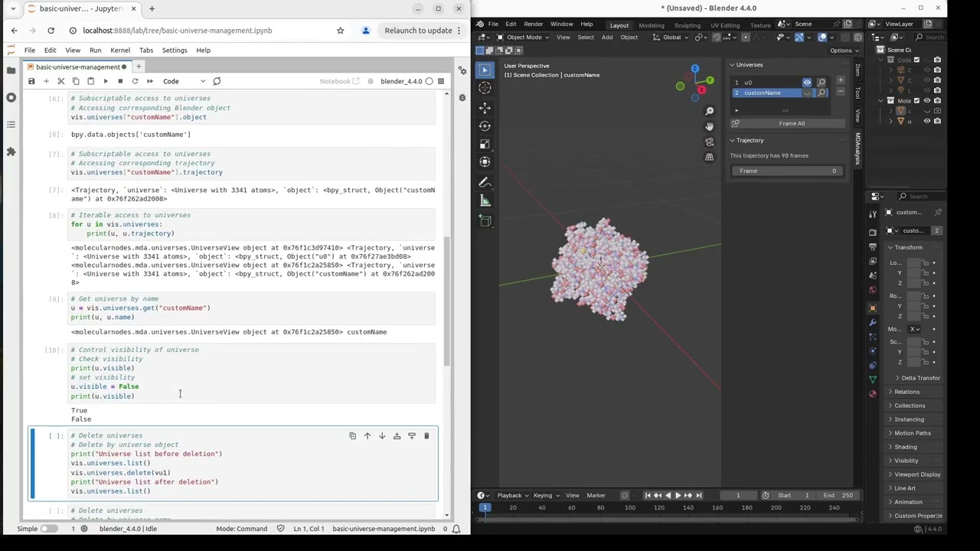Open the JupyterLab file browser sidebar
Screen dimensions: 980x551
point(11,70)
